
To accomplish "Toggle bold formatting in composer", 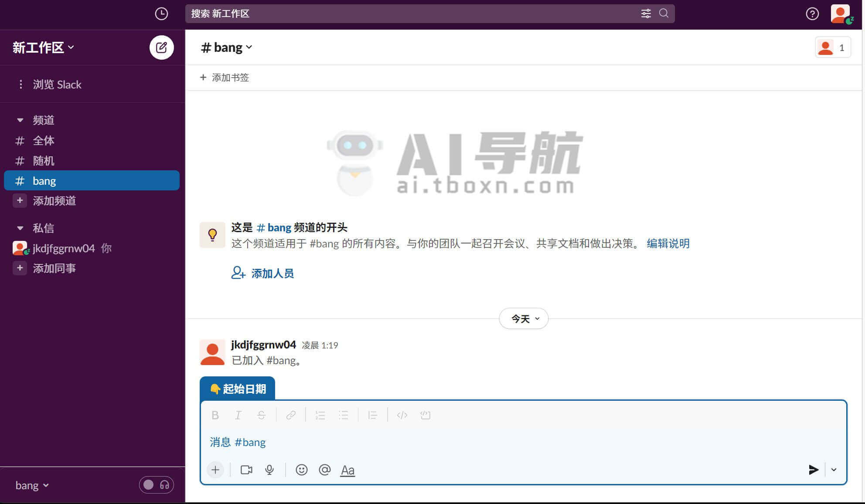I will pos(215,415).
